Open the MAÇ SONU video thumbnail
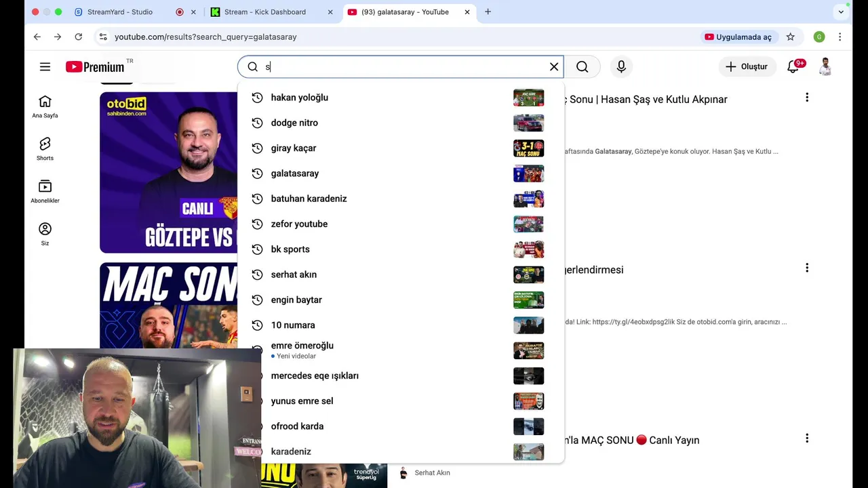Screen dimensions: 868x488 pos(168,305)
